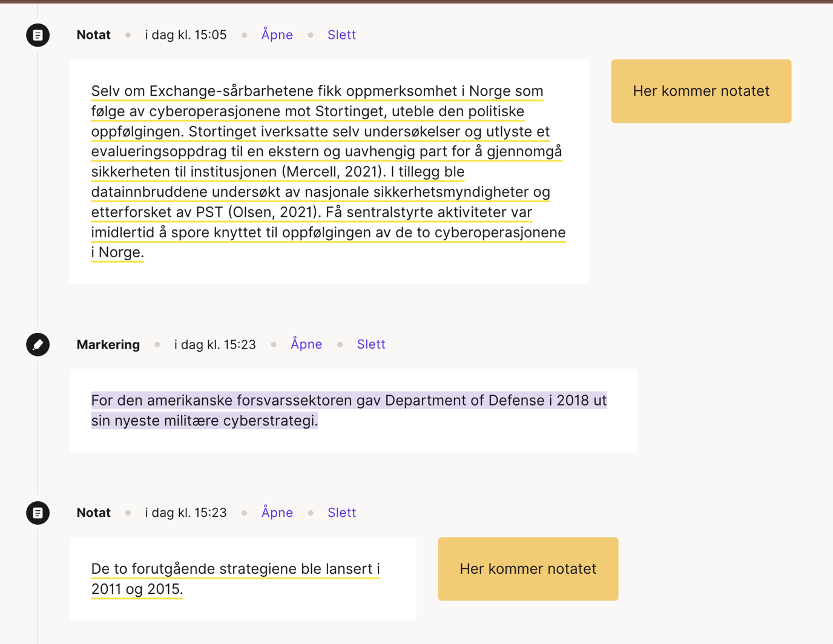Open the bottom 15:23 Notat via Åpne

coord(277,512)
